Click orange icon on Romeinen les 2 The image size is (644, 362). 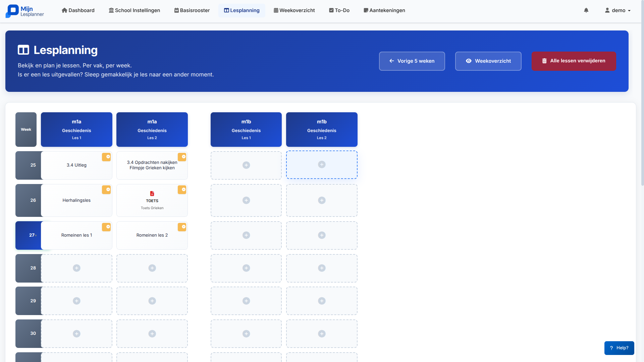182,227
